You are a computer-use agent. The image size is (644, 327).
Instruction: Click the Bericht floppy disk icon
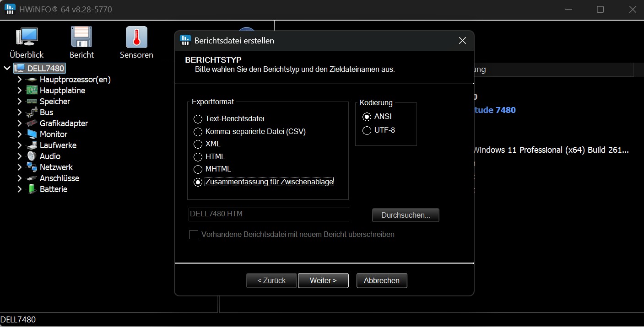tap(81, 38)
